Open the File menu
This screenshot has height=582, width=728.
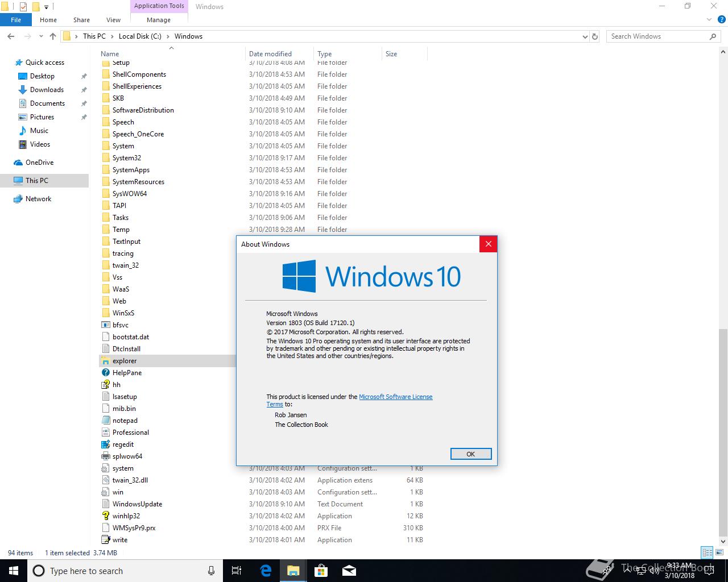click(x=16, y=20)
